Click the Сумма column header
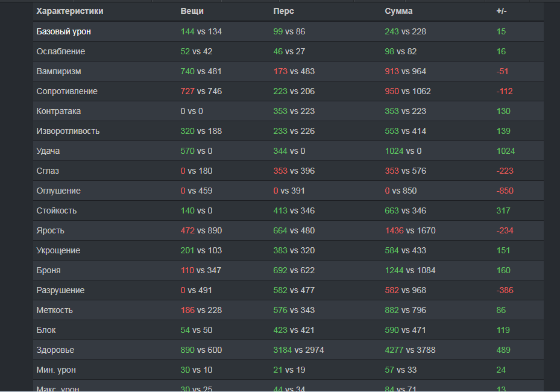 [398, 11]
